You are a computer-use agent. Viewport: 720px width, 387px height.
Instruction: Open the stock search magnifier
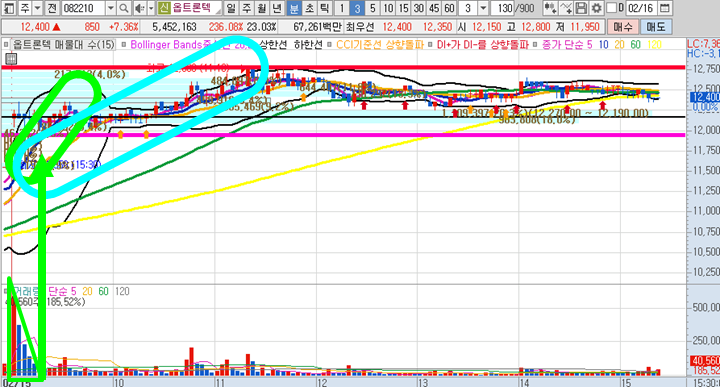click(x=124, y=8)
